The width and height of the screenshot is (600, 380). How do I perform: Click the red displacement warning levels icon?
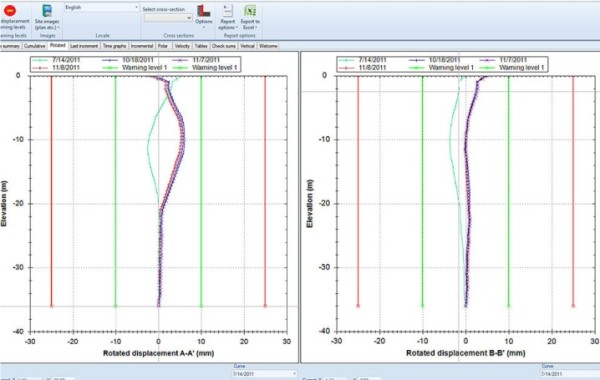coord(10,11)
